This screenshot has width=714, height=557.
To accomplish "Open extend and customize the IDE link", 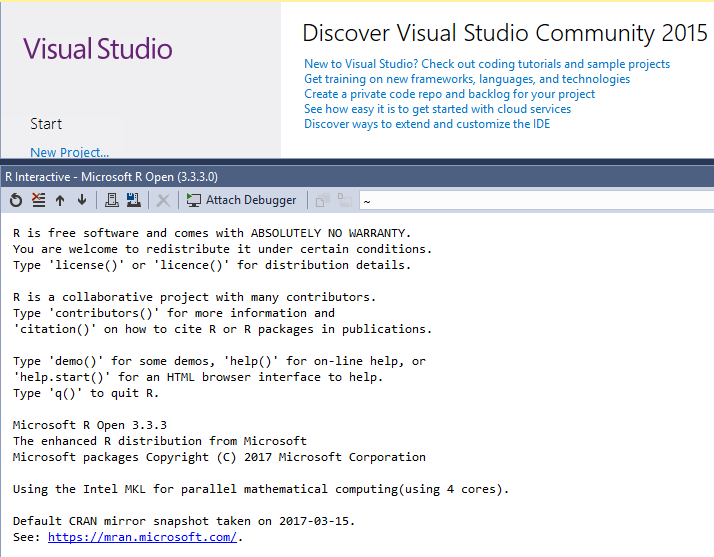I will (427, 124).
